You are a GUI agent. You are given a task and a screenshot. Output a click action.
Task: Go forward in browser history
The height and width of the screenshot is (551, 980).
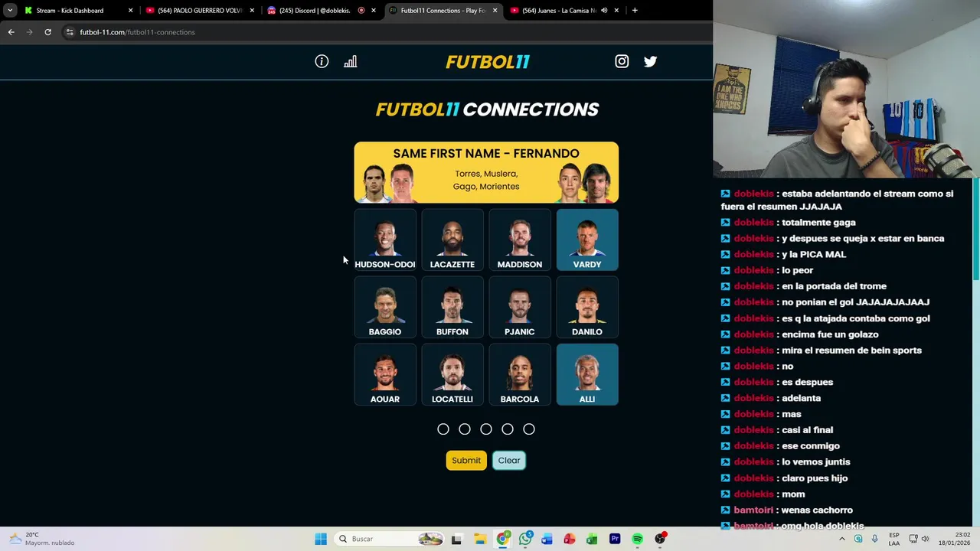(29, 32)
